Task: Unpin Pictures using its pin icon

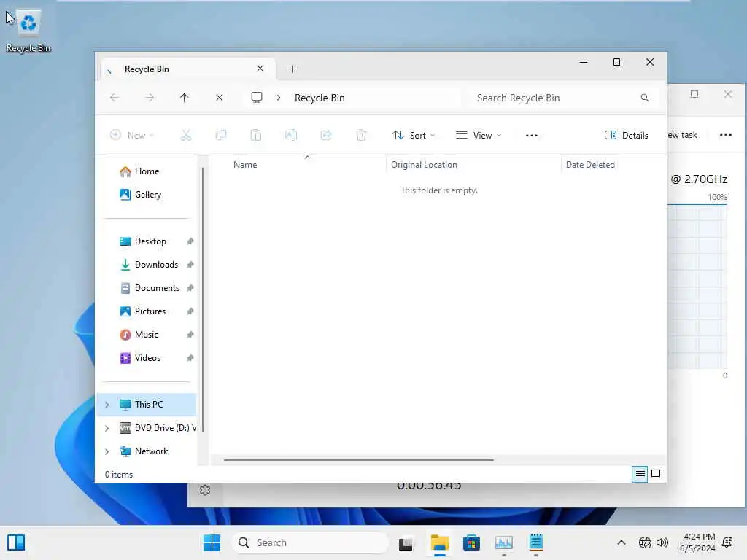Action: (x=190, y=311)
